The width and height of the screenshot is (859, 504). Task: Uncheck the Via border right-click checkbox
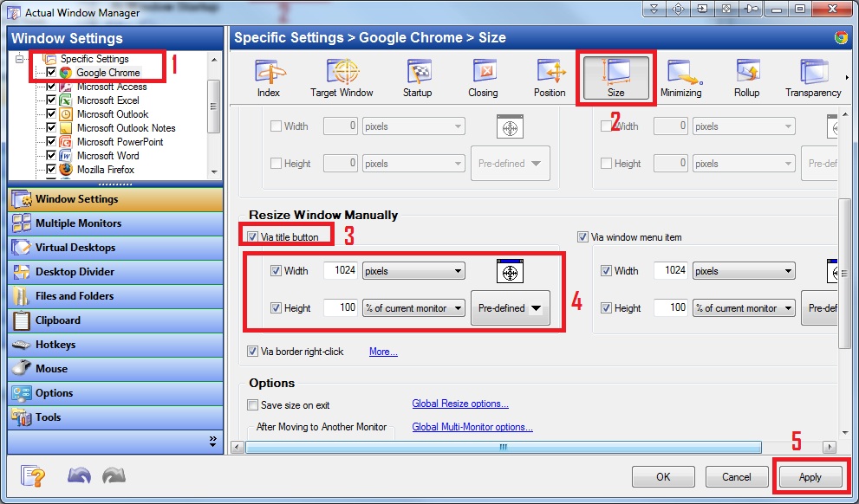coord(252,352)
